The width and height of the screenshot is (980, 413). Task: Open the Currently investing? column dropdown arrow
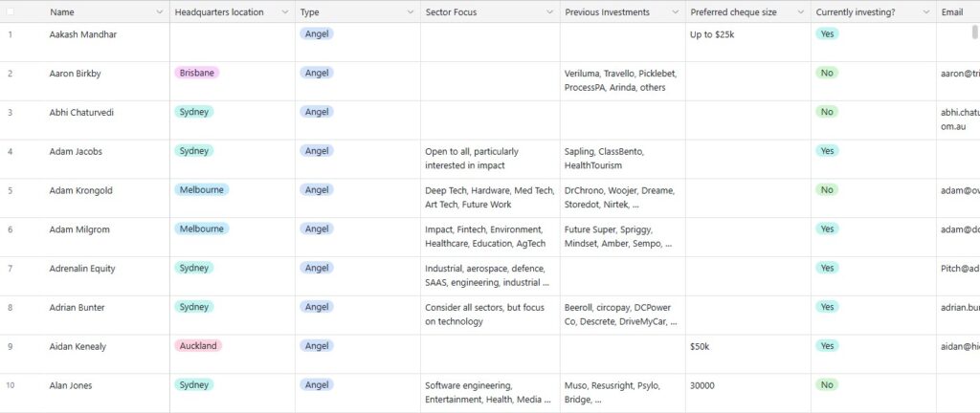pos(926,12)
